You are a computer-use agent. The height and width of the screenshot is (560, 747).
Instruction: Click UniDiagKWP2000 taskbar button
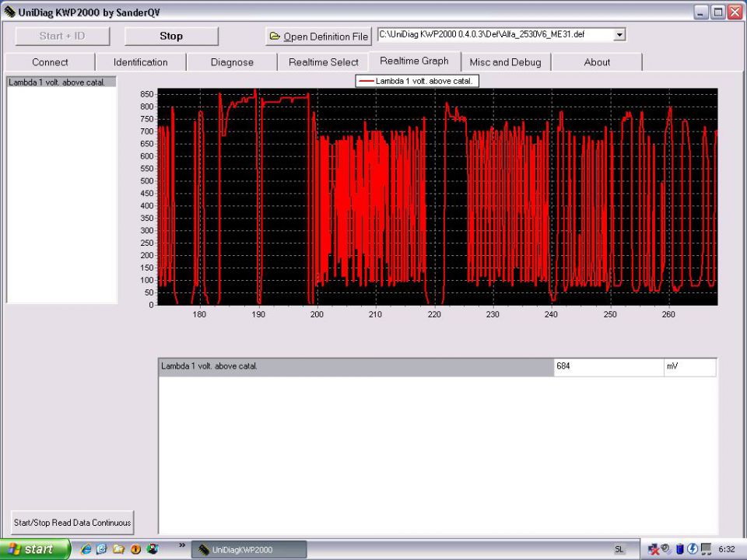click(249, 550)
